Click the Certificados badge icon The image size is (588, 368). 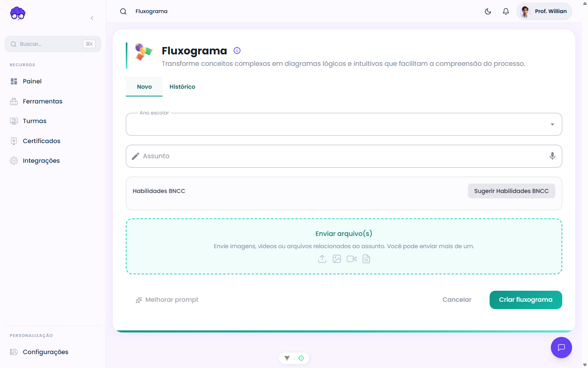coord(14,141)
